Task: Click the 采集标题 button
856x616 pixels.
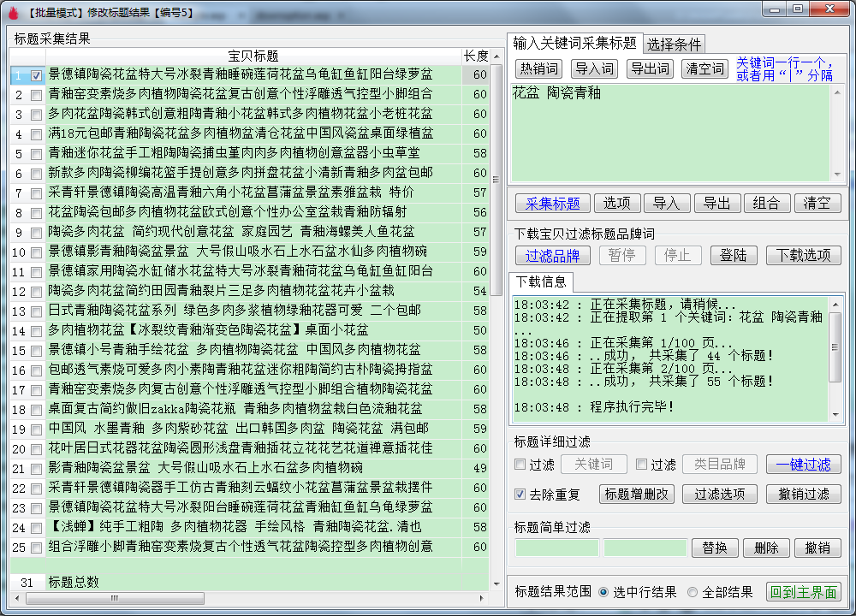Action: (552, 203)
